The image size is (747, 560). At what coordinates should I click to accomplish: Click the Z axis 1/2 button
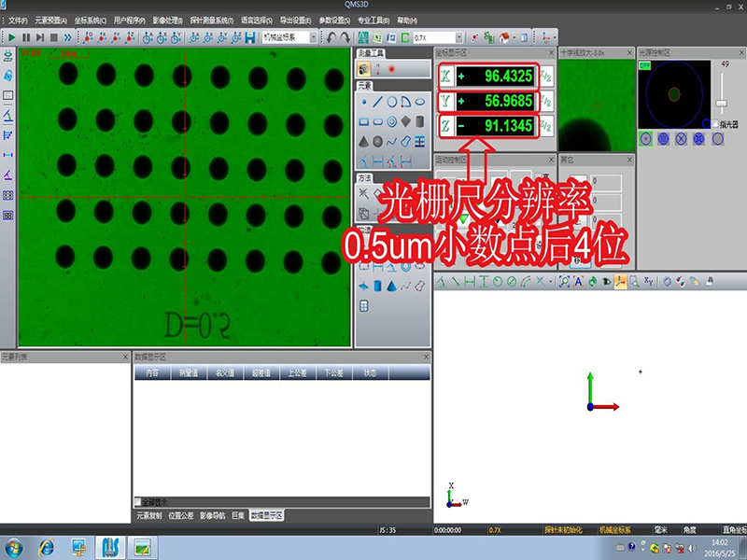545,125
